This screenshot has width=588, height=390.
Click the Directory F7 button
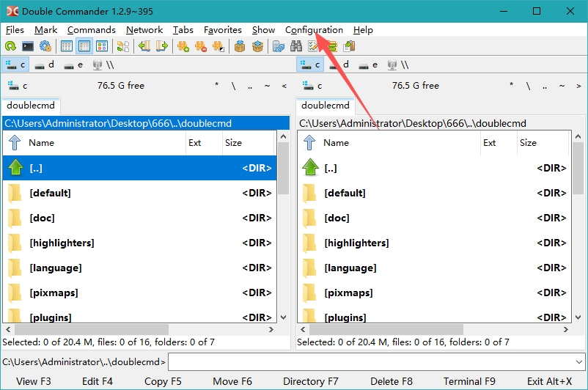[311, 381]
